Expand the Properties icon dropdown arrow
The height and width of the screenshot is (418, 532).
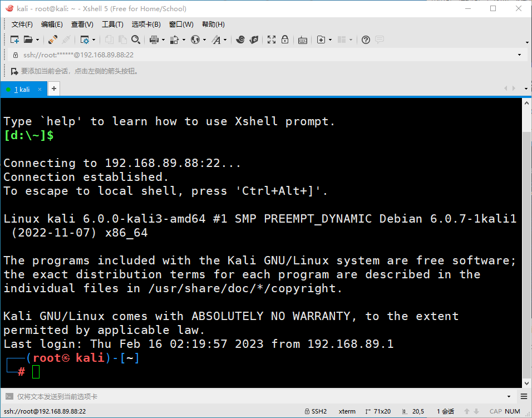93,40
